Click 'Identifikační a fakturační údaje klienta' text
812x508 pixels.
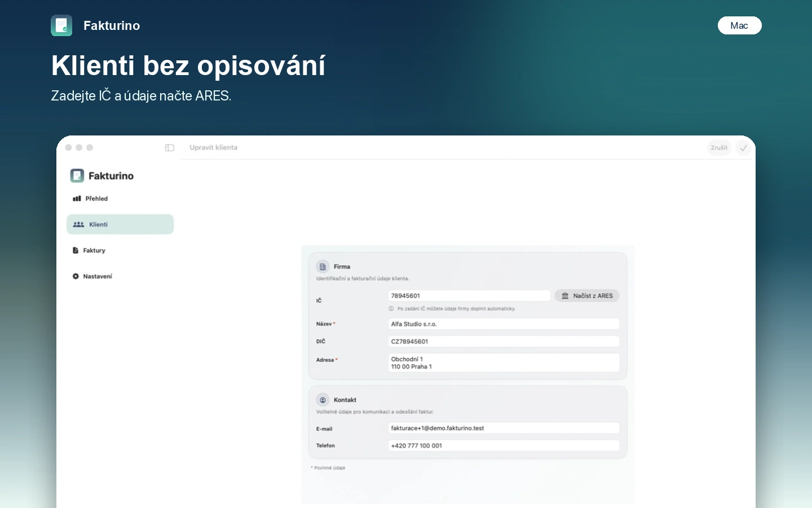[x=363, y=279]
